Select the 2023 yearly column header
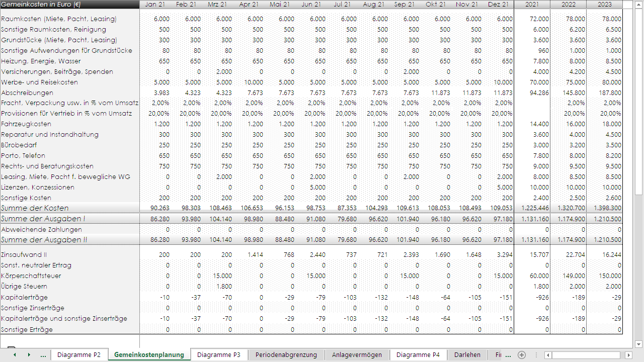Viewport: 644px width, 362px height. tap(605, 5)
